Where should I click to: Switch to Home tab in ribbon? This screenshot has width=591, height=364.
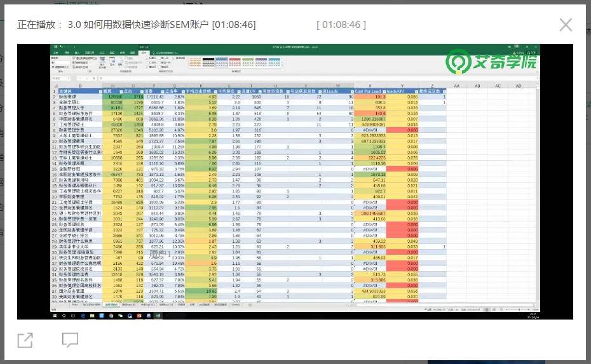click(x=67, y=53)
